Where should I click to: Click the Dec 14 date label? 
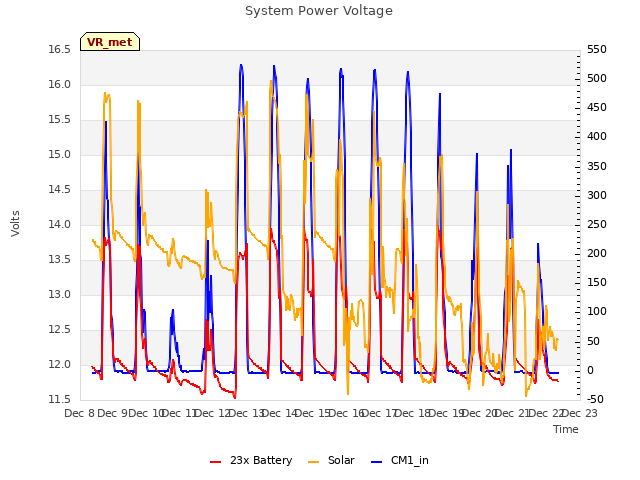[280, 413]
